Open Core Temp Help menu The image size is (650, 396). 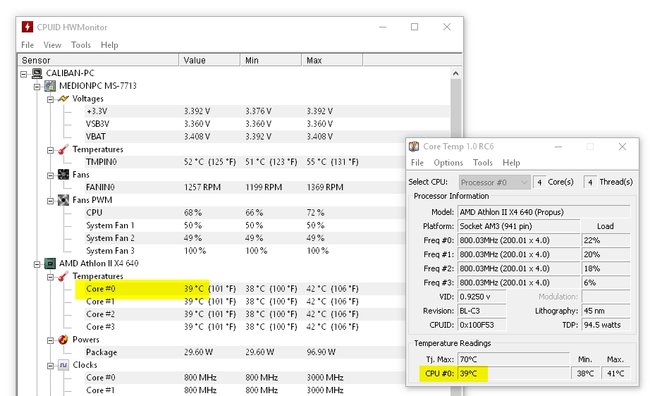pos(511,163)
